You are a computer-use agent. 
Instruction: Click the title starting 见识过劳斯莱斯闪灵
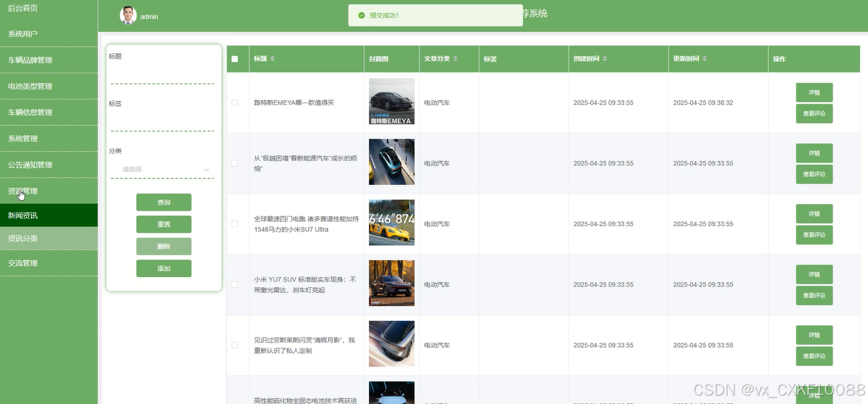click(304, 345)
